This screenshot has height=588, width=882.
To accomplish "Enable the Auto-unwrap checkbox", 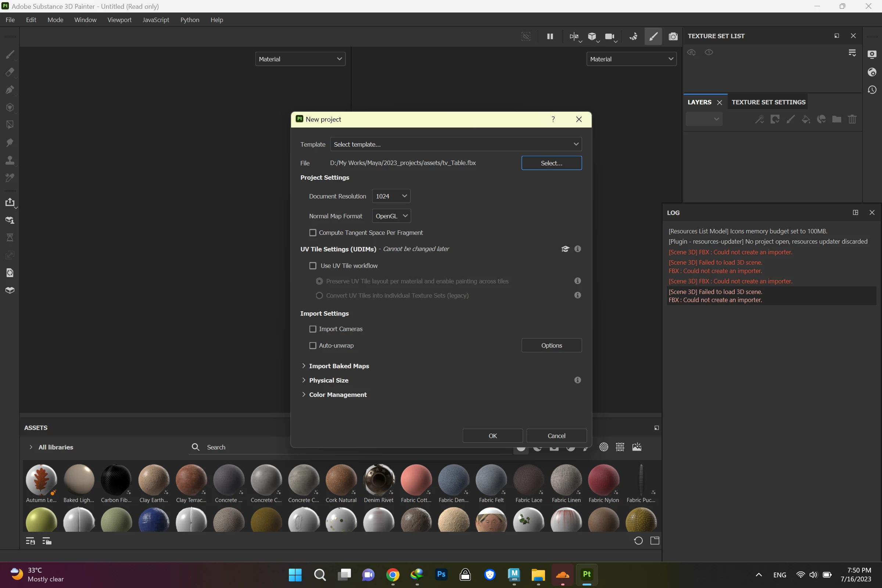I will tap(313, 345).
